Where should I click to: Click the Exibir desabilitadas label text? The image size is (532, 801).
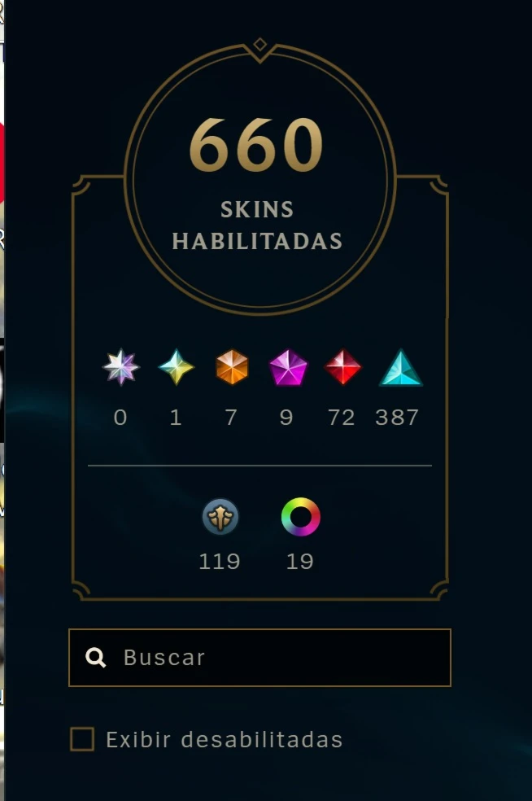coord(225,740)
